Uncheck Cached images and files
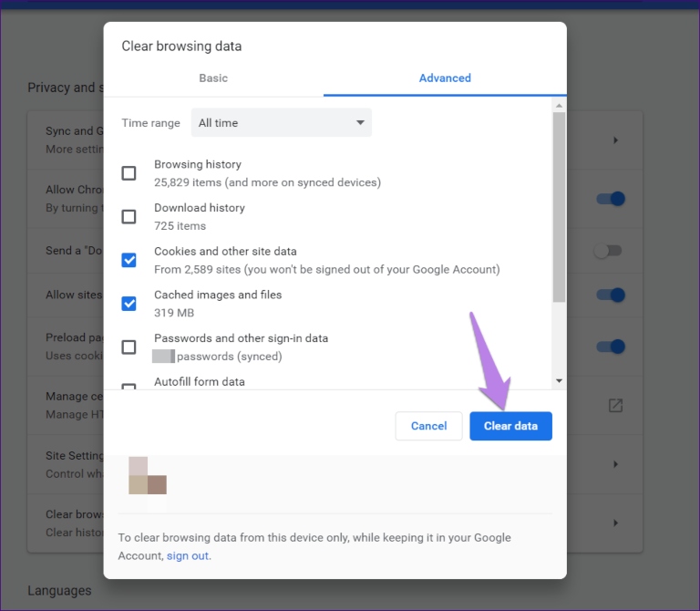This screenshot has height=611, width=700. 129,304
